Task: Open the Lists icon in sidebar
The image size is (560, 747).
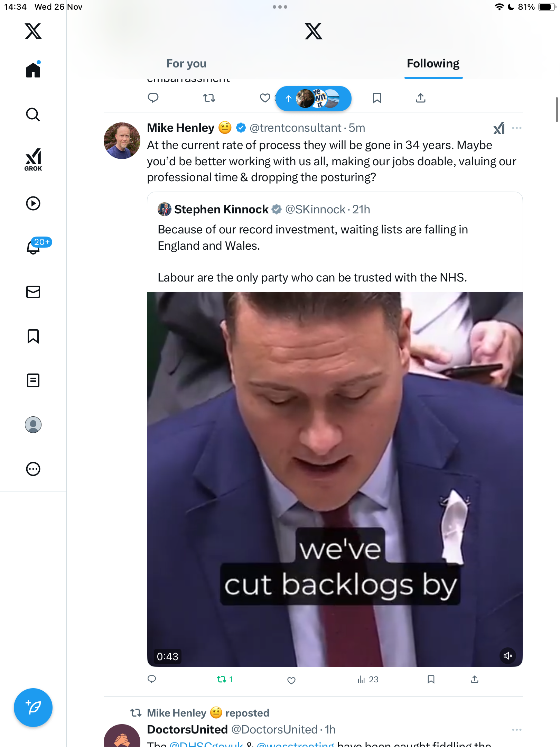Action: point(33,380)
